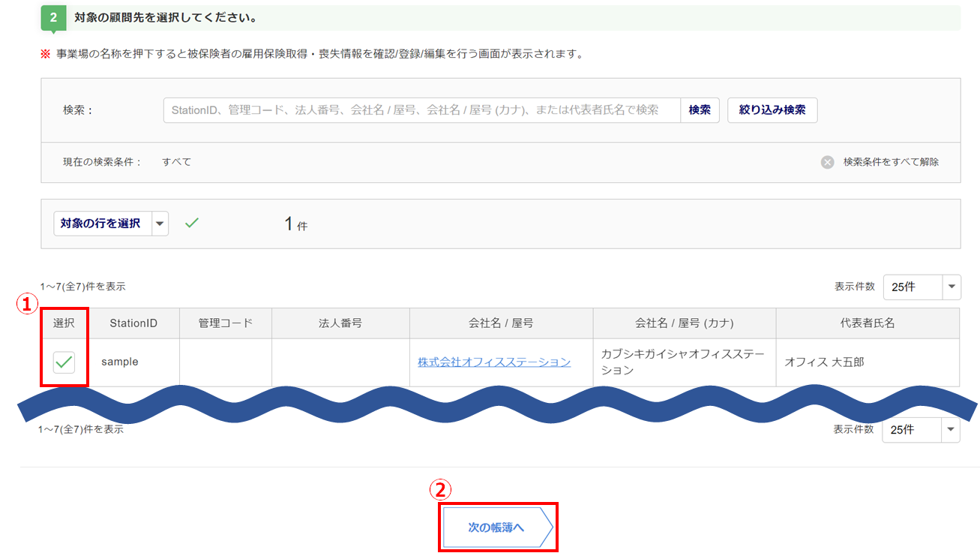The width and height of the screenshot is (980, 559).
Task: Click the red circled number 2 marker
Action: click(440, 490)
